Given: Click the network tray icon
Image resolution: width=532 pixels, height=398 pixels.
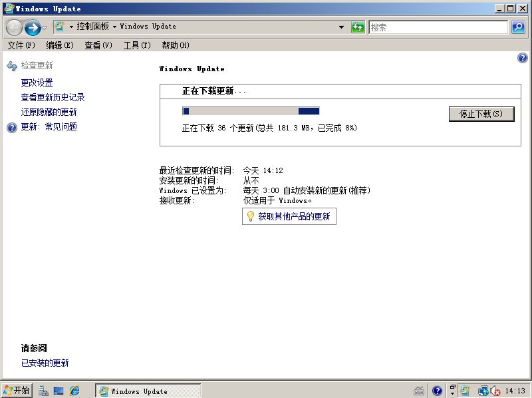Looking at the screenshot, I should click(483, 391).
